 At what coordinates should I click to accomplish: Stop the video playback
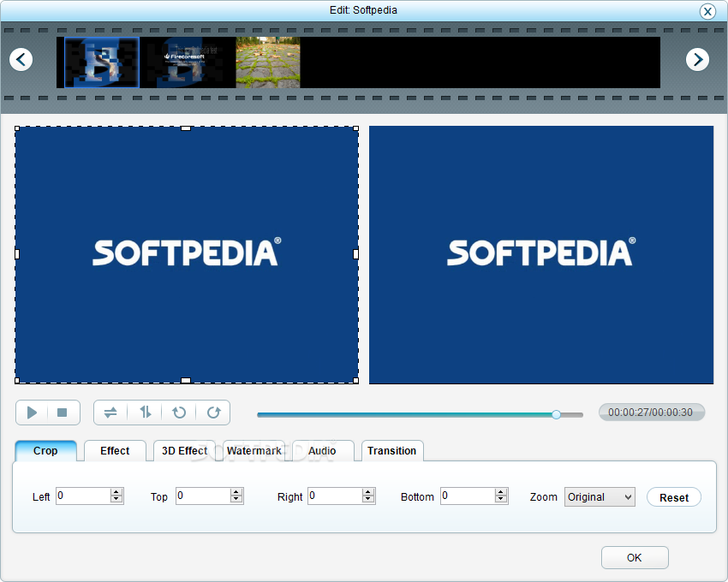click(63, 413)
